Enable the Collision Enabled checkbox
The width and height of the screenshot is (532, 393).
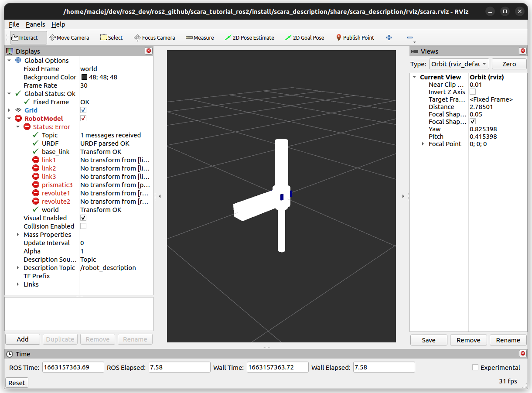tap(83, 226)
